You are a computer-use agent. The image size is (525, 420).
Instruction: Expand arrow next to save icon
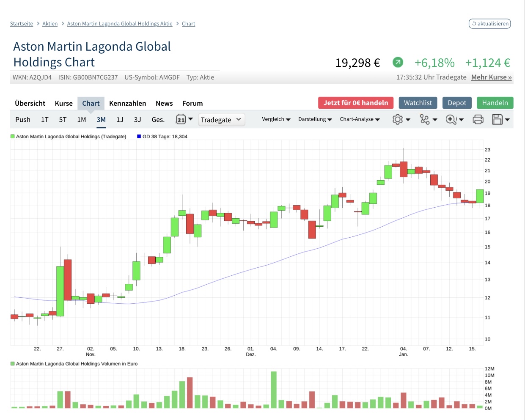(x=507, y=120)
